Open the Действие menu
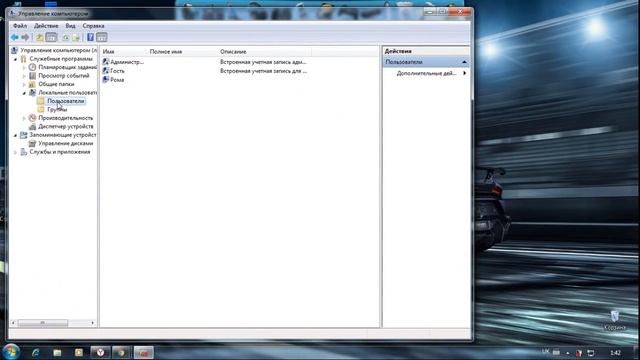640x360 pixels. 46,26
